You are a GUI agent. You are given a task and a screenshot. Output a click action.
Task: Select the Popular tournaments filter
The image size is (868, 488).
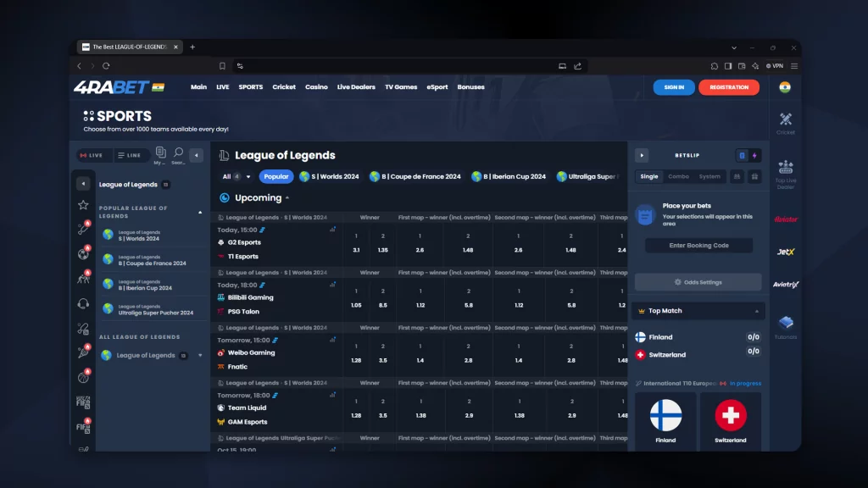[x=276, y=176]
